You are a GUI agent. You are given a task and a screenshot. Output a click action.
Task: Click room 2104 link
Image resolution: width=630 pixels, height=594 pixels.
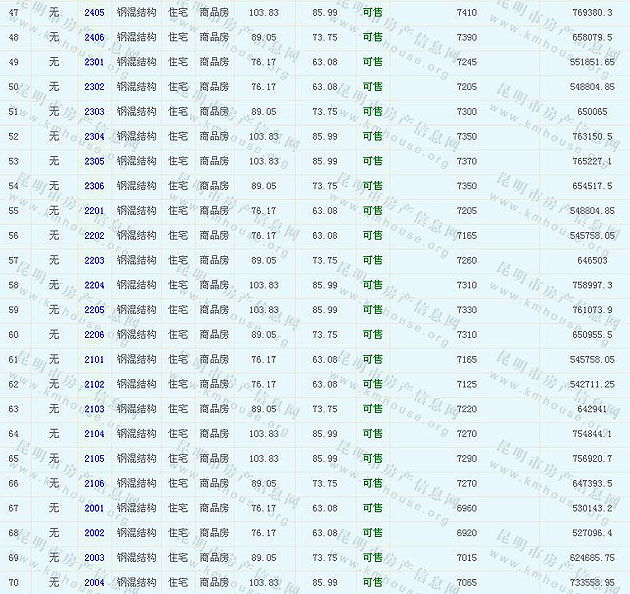coord(94,434)
